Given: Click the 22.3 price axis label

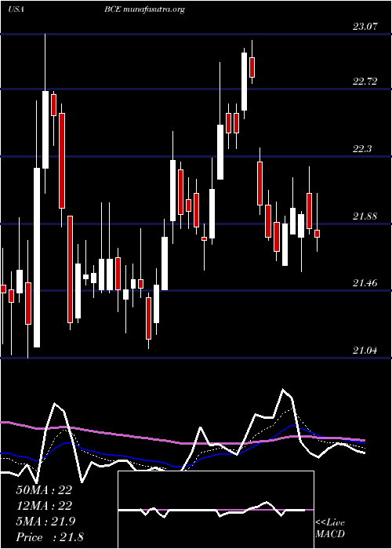Looking at the screenshot, I should pos(362,149).
